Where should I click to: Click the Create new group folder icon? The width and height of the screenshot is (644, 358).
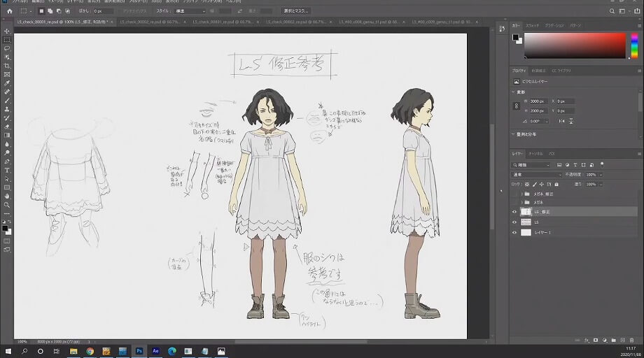[x=614, y=341]
